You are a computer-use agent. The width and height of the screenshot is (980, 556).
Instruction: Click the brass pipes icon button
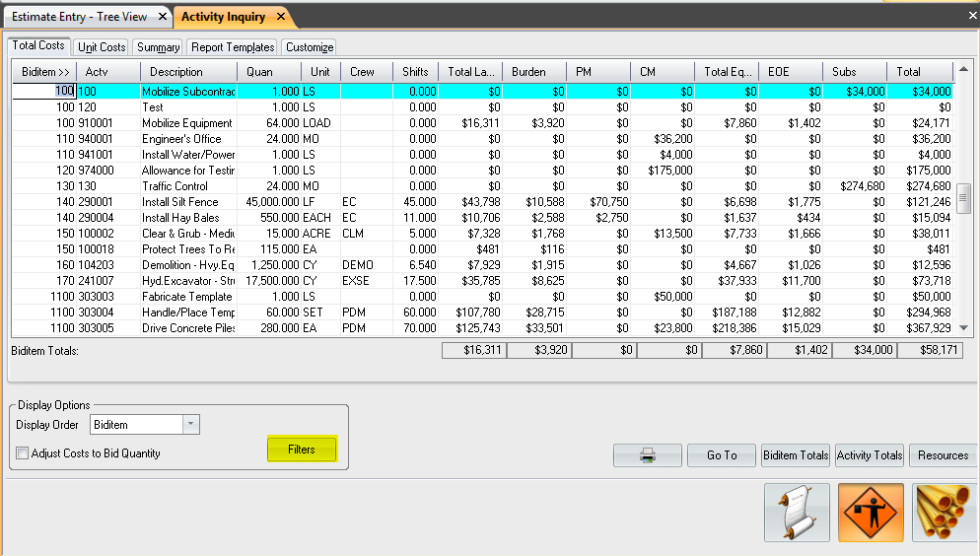945,512
